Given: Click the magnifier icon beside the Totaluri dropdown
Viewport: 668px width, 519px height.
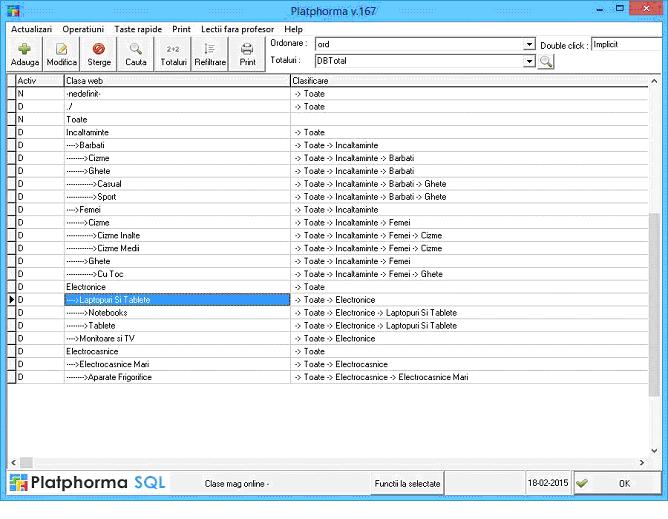Looking at the screenshot, I should click(546, 62).
